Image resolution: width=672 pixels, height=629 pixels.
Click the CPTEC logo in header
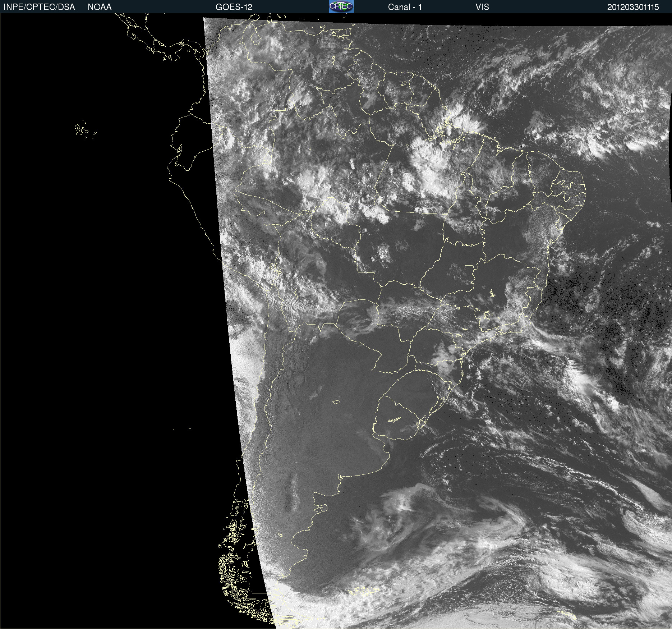[341, 6]
